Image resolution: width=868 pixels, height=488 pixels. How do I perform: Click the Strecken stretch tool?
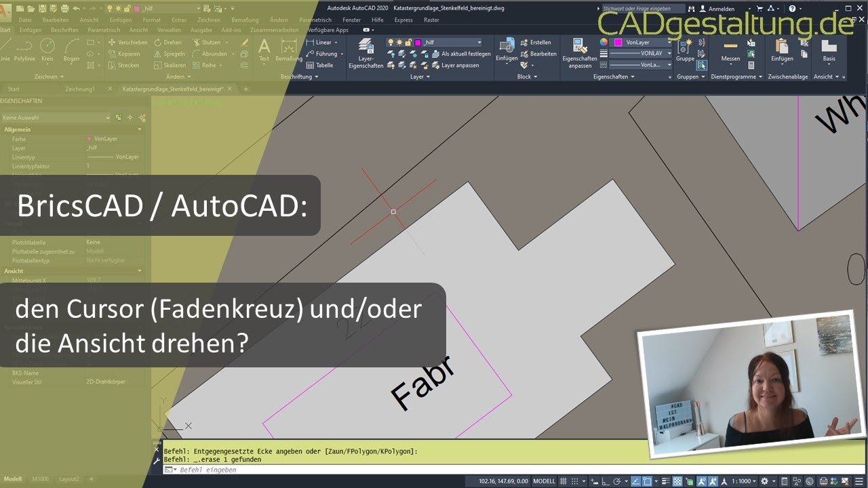[x=123, y=65]
